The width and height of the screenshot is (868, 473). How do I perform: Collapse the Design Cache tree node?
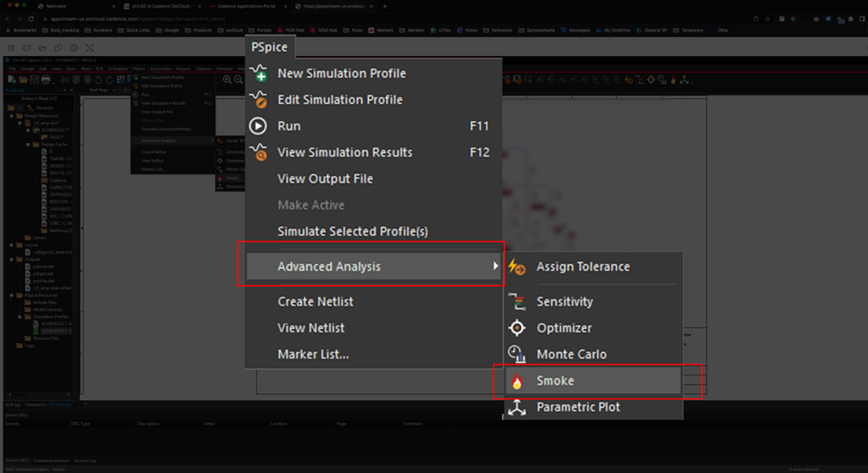coord(28,145)
